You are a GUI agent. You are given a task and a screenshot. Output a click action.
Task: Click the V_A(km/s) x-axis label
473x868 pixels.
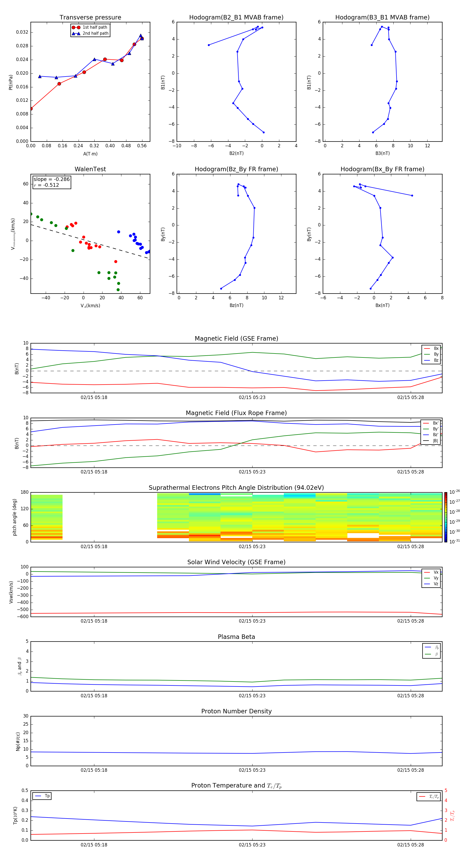tap(90, 306)
